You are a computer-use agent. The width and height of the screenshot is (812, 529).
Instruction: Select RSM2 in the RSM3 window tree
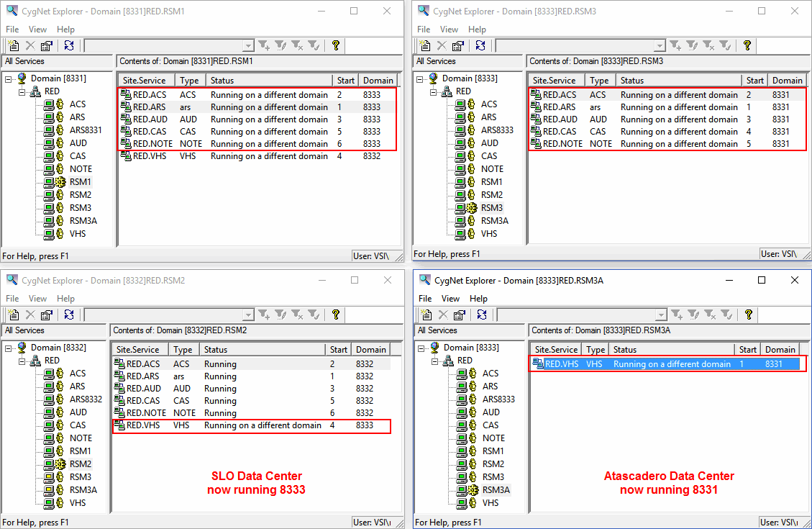[x=491, y=195]
